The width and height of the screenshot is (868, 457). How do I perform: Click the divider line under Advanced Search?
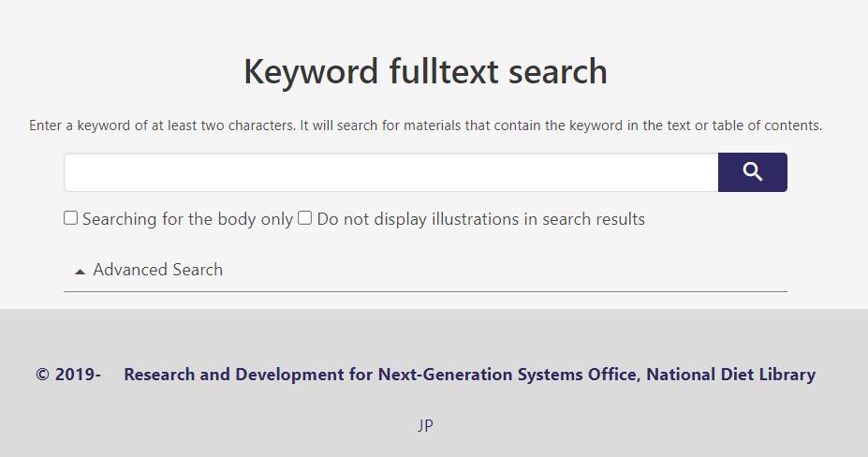click(425, 291)
